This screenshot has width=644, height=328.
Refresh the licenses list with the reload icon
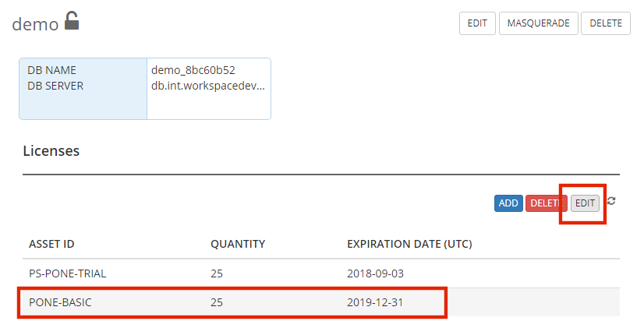[611, 201]
